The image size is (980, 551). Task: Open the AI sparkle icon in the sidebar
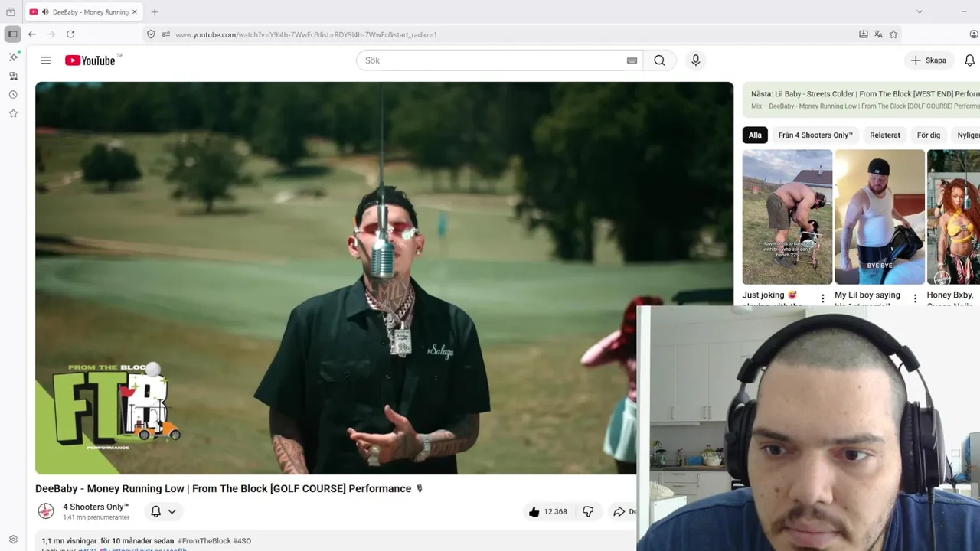[x=13, y=57]
